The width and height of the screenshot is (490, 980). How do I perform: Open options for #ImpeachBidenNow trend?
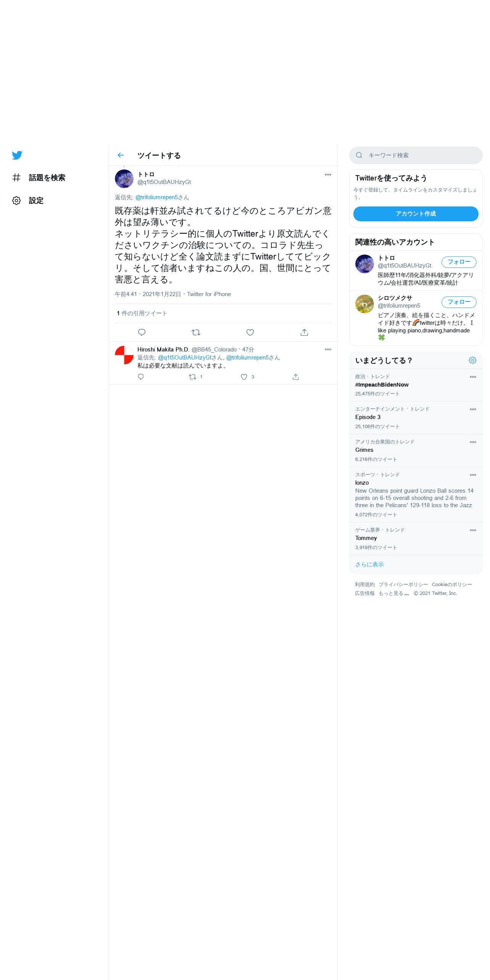(473, 377)
